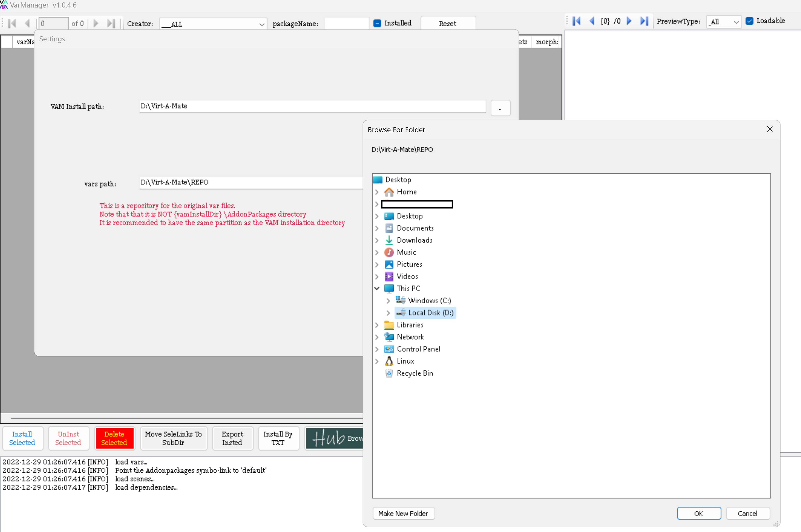Go to previous record arrow
Viewport: 801px width, 532px height.
coord(28,23)
